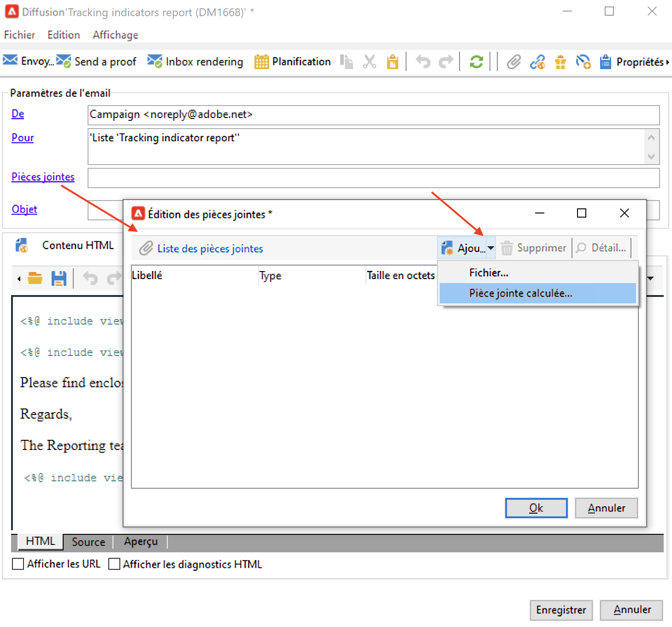Close the Édition des pièces jointes dialog

coord(625,213)
